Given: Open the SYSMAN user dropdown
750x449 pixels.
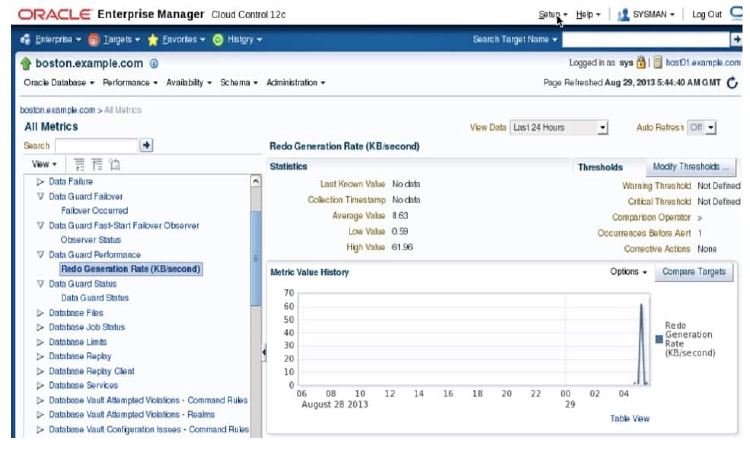Looking at the screenshot, I should 653,14.
